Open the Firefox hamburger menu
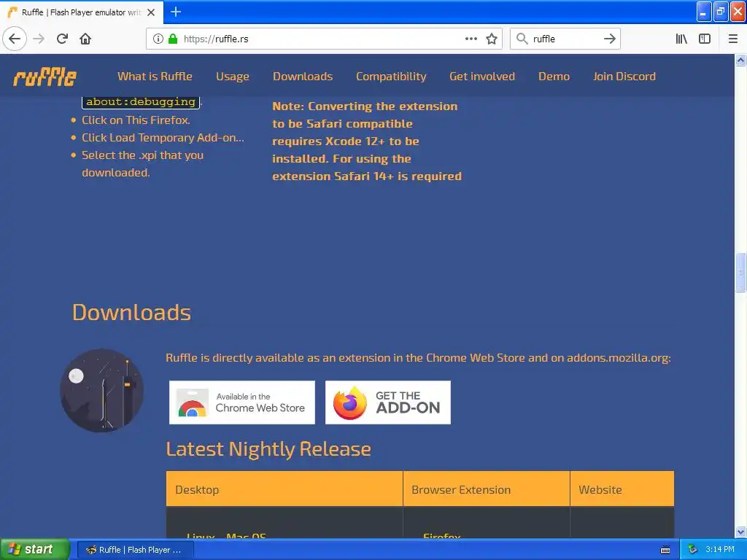This screenshot has height=560, width=747. (x=733, y=39)
